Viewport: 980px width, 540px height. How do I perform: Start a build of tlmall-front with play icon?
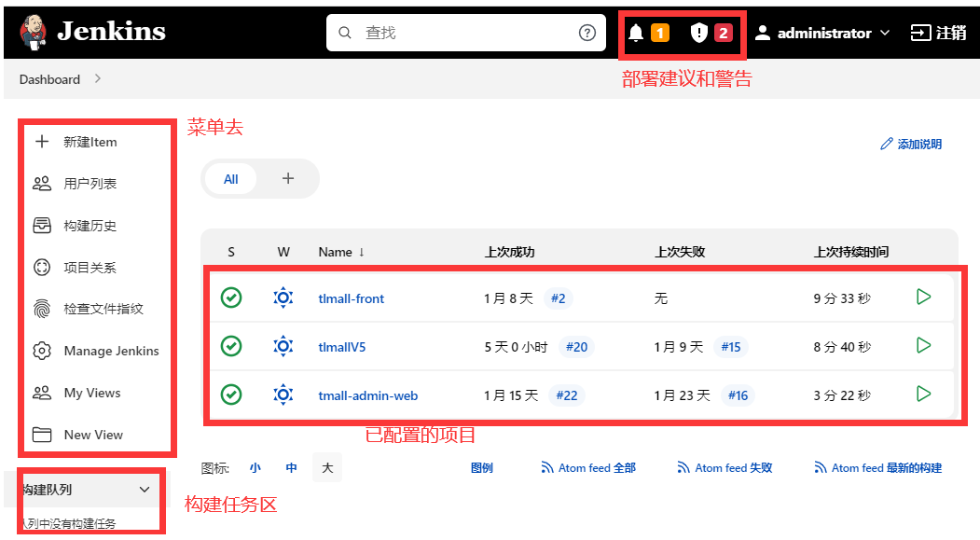coord(923,297)
